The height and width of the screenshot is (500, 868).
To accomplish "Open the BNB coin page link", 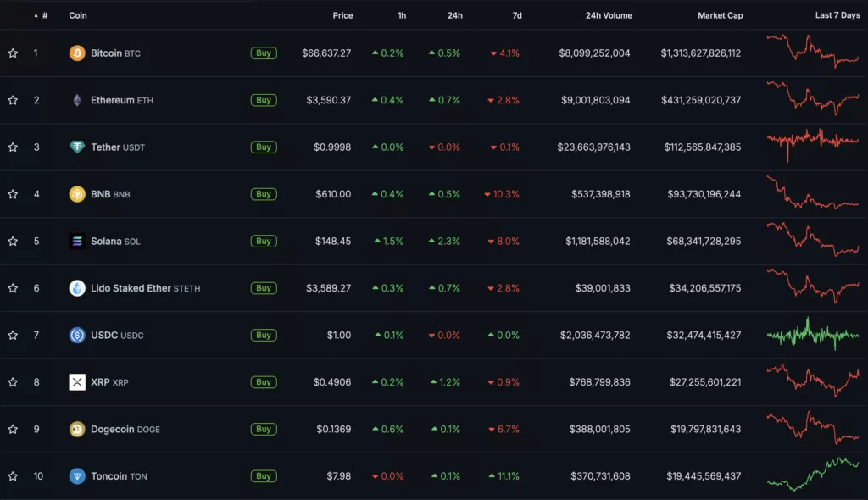I will [110, 194].
